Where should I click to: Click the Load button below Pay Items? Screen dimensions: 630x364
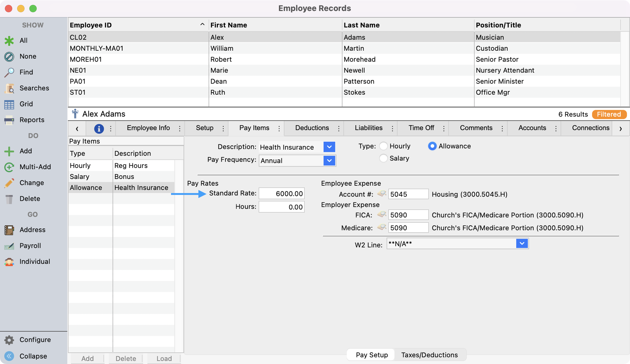click(x=164, y=358)
